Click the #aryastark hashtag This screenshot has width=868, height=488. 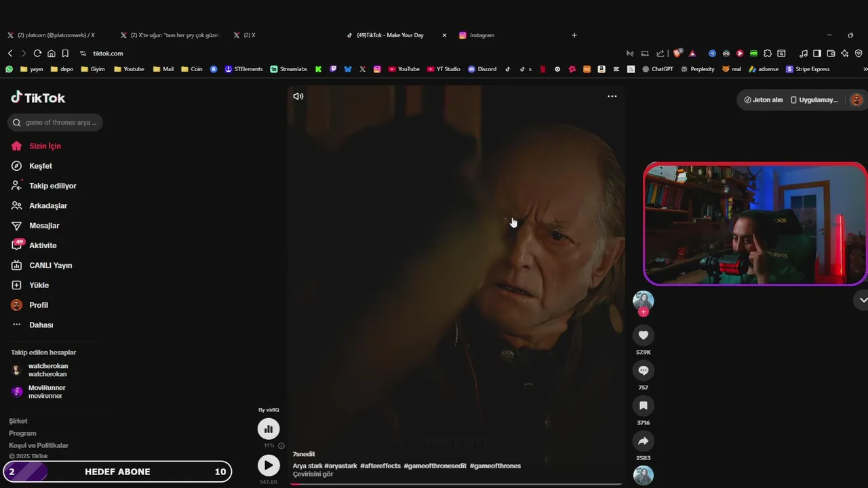click(340, 466)
